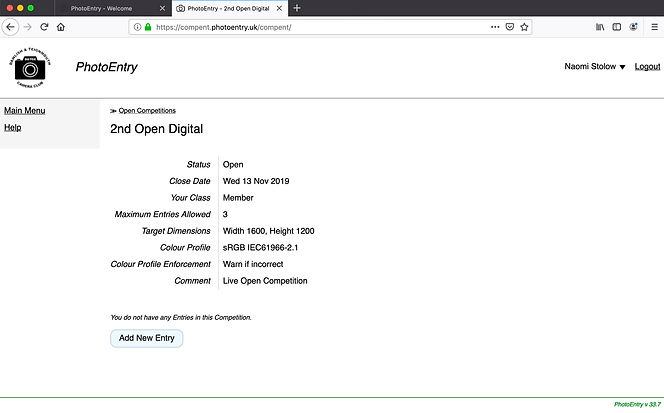Click the Logout link
Screen dimensions: 664x413
click(x=647, y=67)
